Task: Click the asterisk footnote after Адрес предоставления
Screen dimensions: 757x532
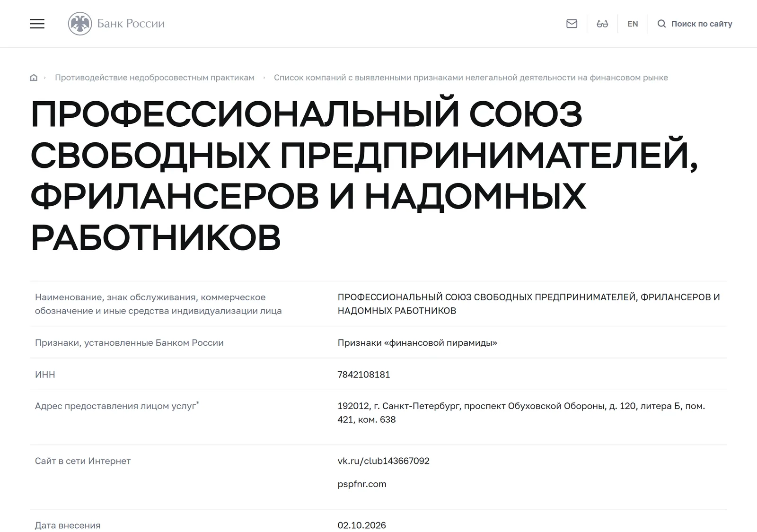Action: tap(198, 403)
